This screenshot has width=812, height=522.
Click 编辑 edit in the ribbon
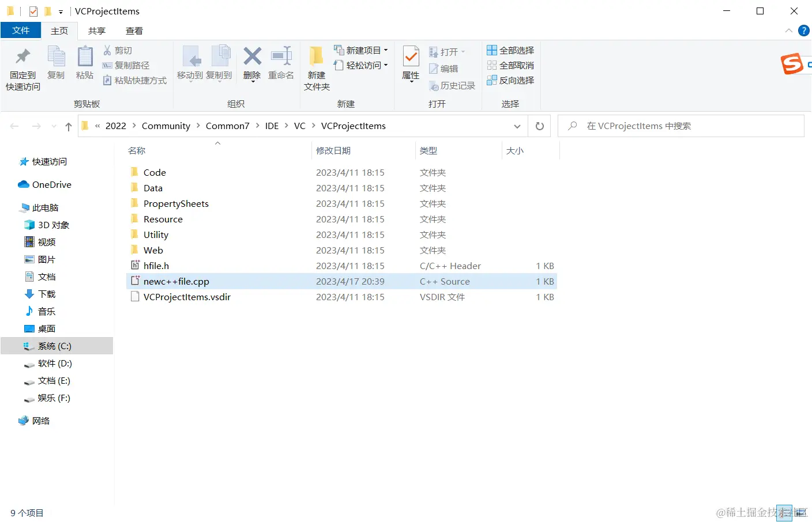(443, 69)
